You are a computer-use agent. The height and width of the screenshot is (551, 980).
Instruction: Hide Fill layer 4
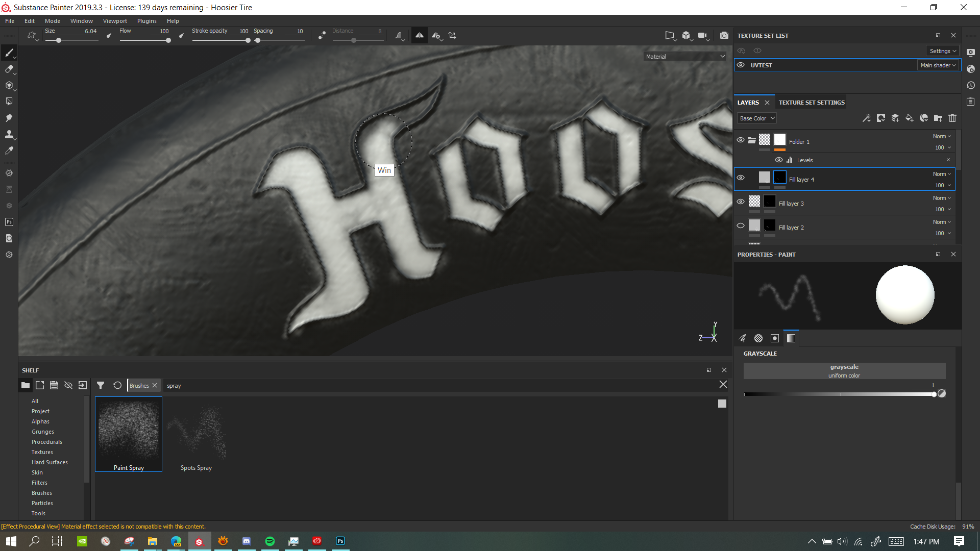coord(741,178)
